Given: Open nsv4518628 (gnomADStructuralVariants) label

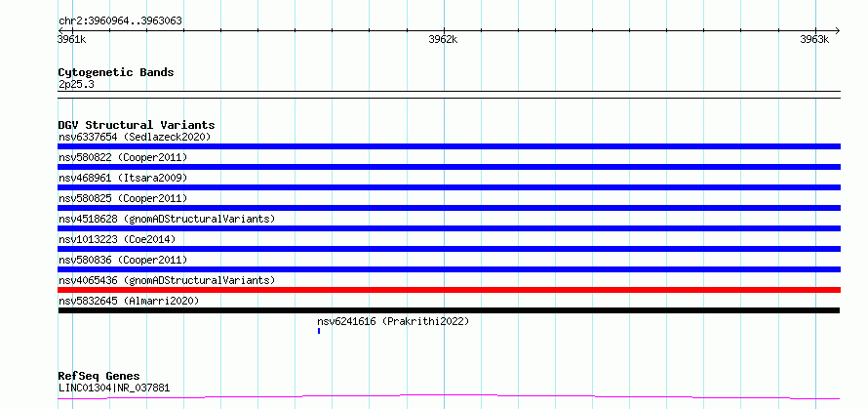Looking at the screenshot, I should coord(167,219).
